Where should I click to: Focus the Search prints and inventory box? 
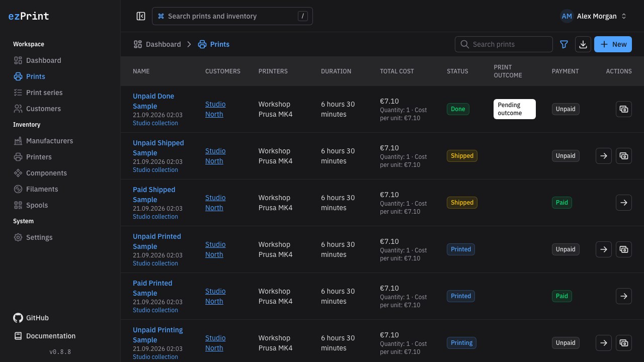232,16
